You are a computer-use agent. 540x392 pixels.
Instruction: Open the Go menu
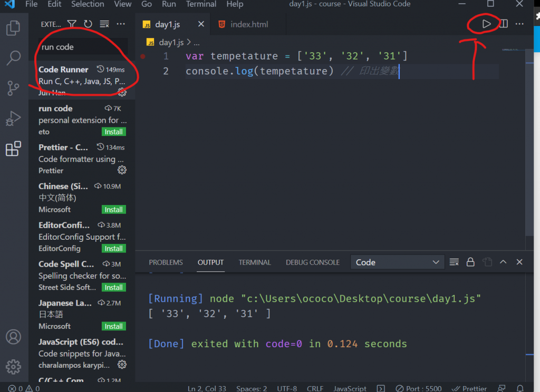(x=147, y=4)
